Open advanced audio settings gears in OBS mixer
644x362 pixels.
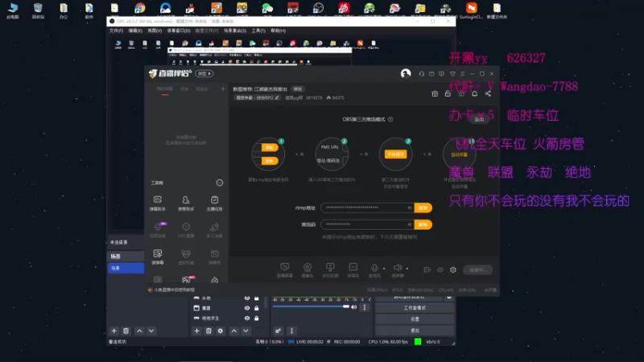click(x=278, y=331)
